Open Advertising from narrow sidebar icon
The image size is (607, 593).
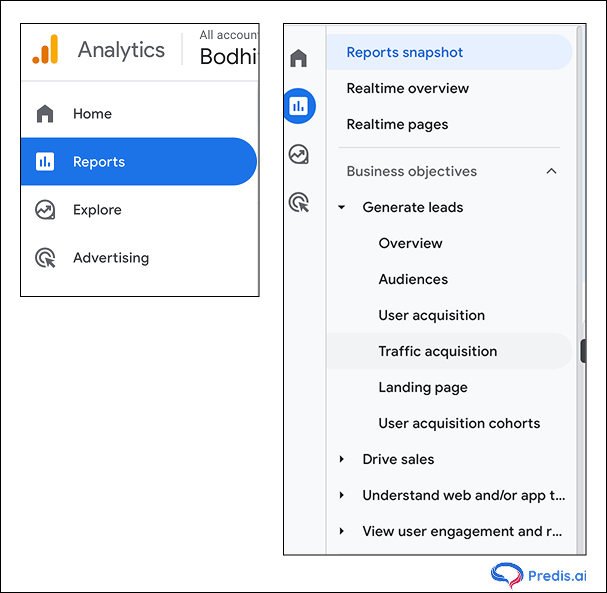tap(298, 203)
